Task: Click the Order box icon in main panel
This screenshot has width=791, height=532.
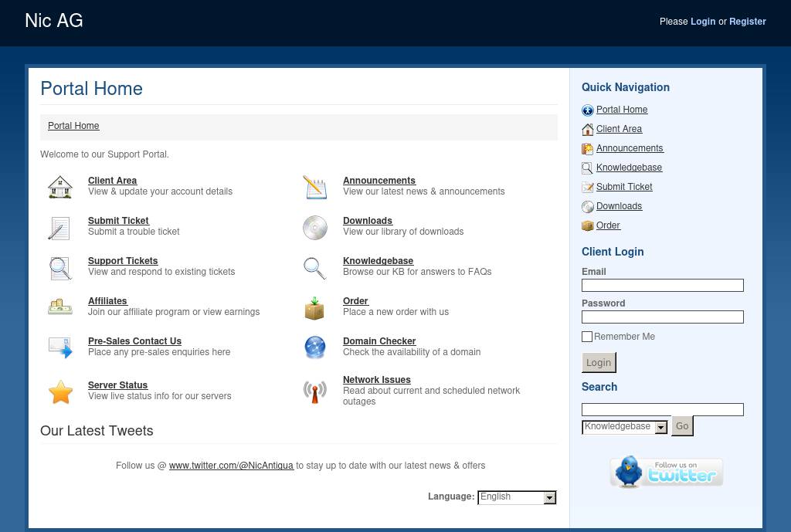Action: click(314, 308)
